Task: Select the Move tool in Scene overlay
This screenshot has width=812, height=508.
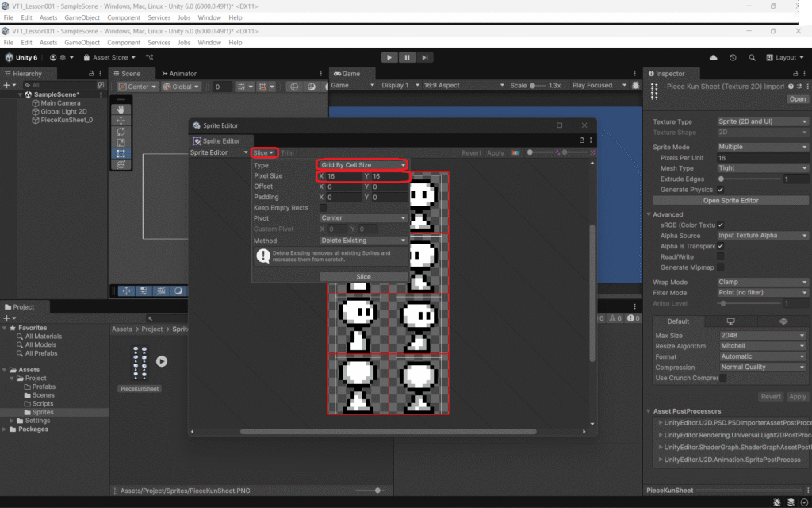Action: 121,121
